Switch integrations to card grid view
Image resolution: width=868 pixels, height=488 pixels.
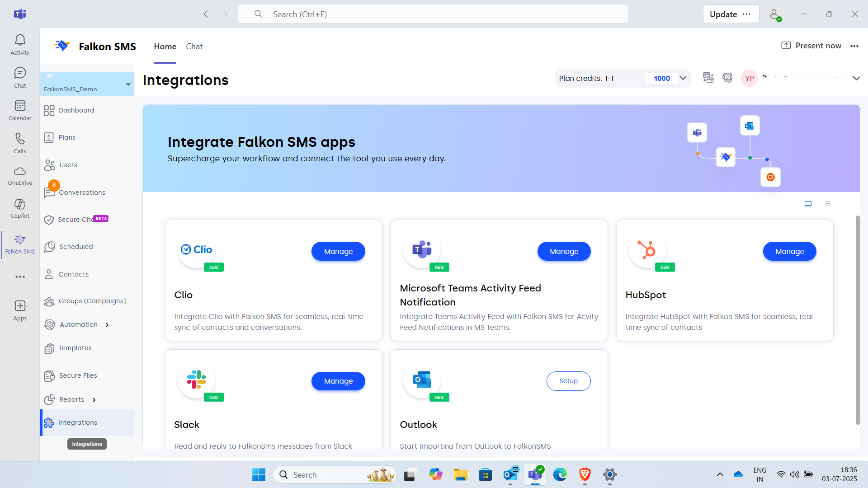[808, 204]
